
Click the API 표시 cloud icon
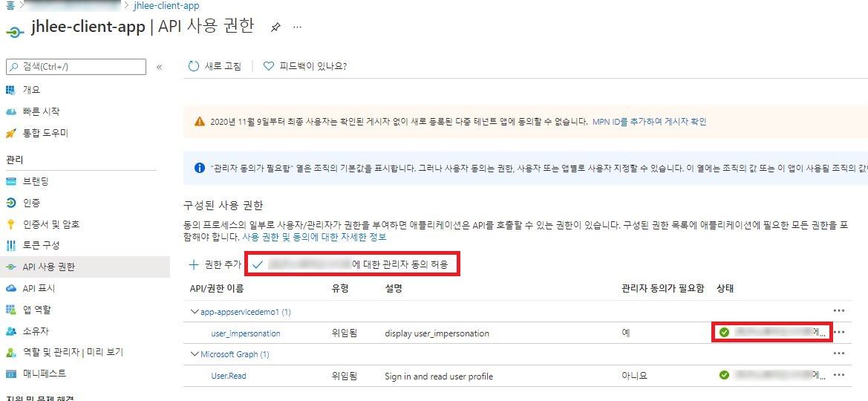[10, 289]
